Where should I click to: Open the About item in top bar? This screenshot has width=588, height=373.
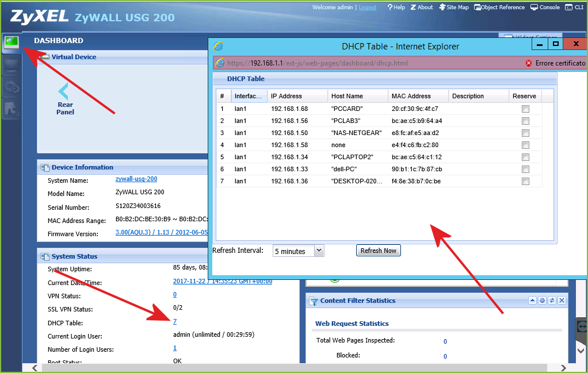pos(422,7)
